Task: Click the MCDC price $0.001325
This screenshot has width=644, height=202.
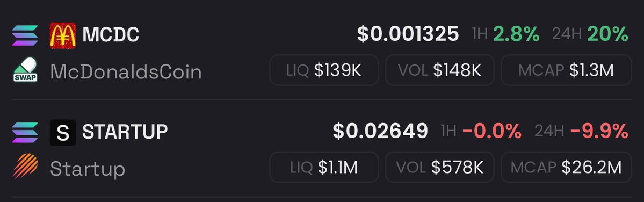Action: point(408,34)
